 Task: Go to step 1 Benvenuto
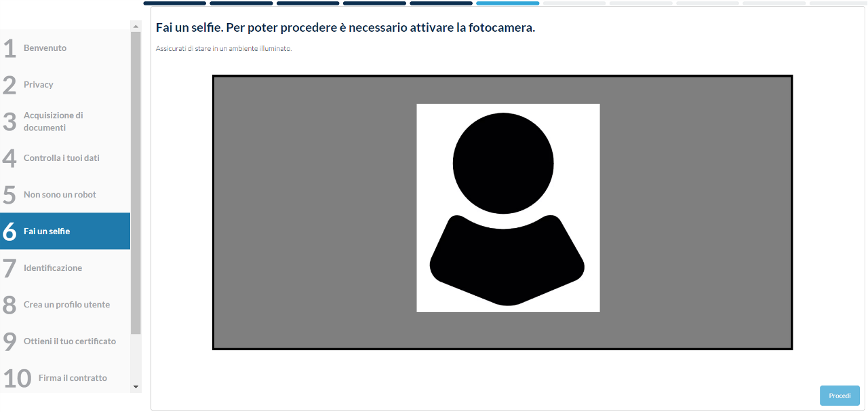pyautogui.click(x=45, y=48)
